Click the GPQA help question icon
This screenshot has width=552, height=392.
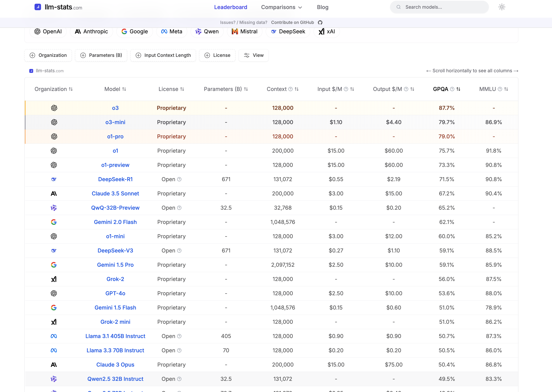[452, 89]
